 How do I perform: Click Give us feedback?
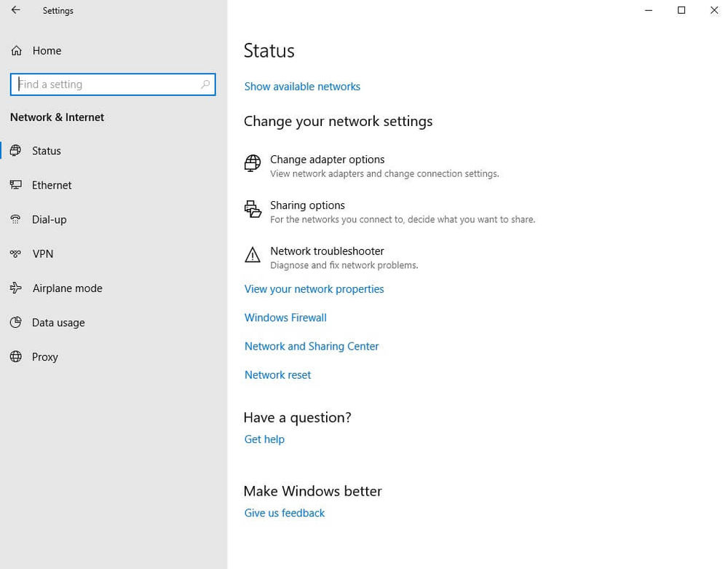tap(284, 512)
